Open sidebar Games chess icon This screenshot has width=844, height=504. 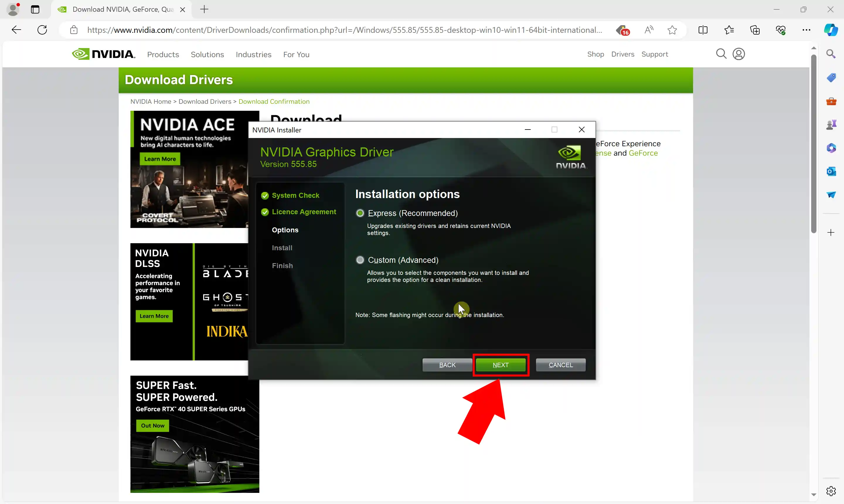point(831,125)
